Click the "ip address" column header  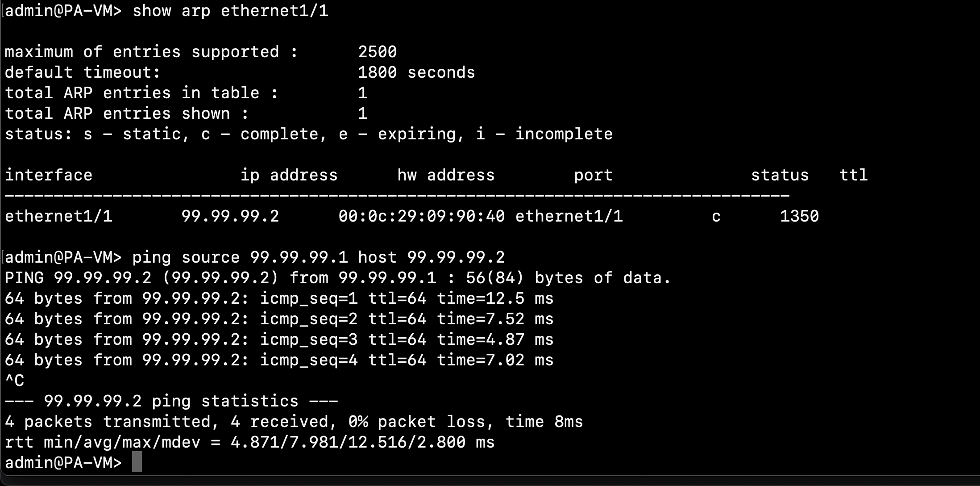[x=289, y=175]
